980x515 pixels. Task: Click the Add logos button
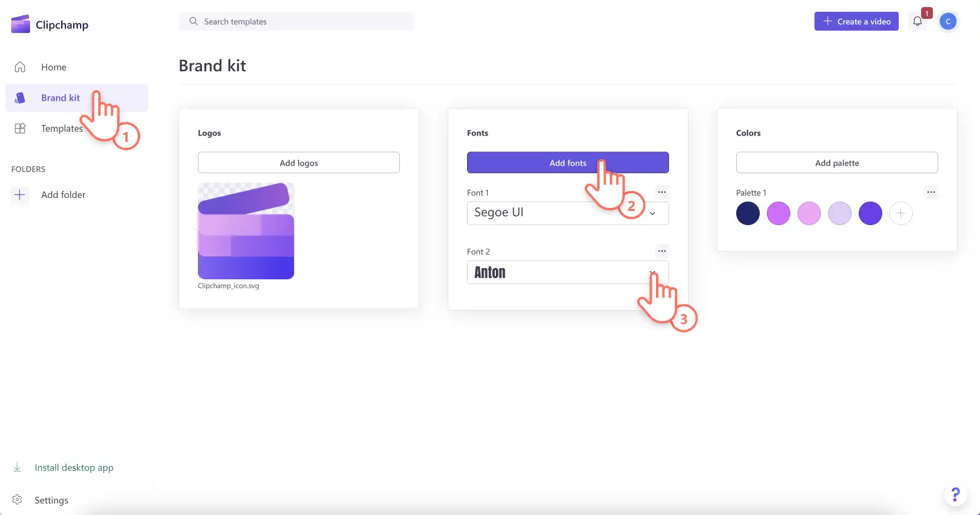[x=299, y=163]
